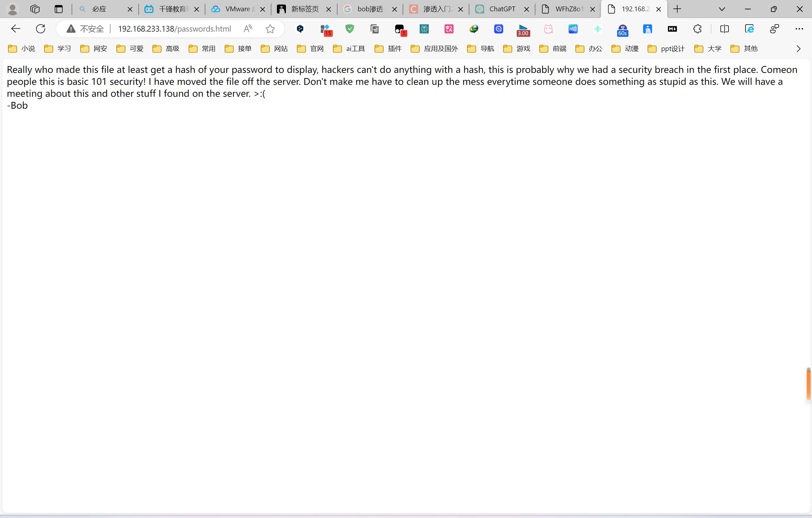Expand the 小说 bookmark folder
Image resolution: width=812 pixels, height=518 pixels.
coord(21,49)
